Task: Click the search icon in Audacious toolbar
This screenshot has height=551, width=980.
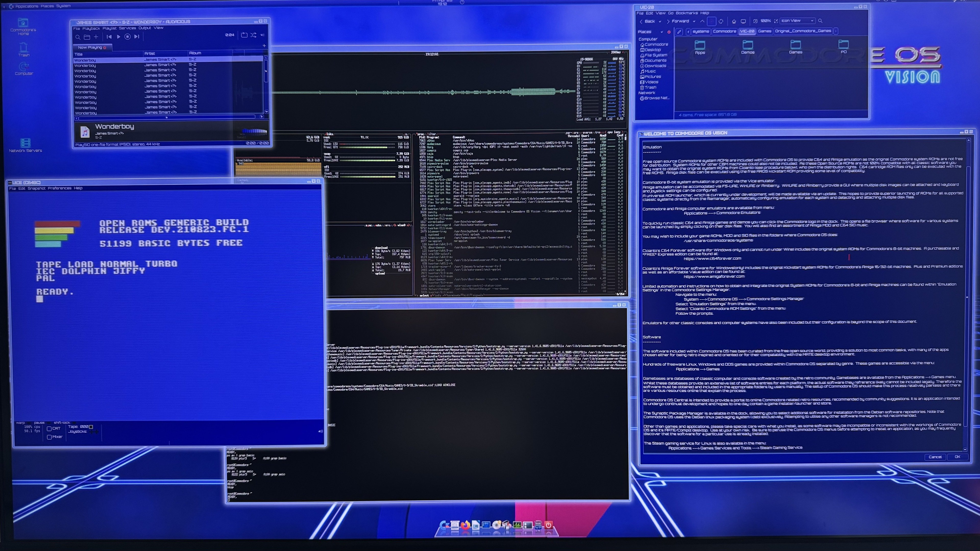Action: (x=78, y=37)
